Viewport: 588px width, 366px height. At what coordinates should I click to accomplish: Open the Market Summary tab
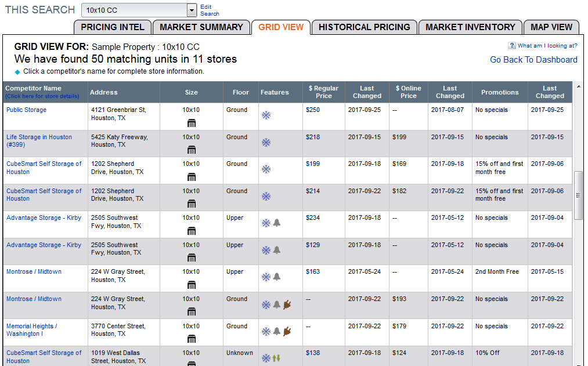click(x=201, y=27)
